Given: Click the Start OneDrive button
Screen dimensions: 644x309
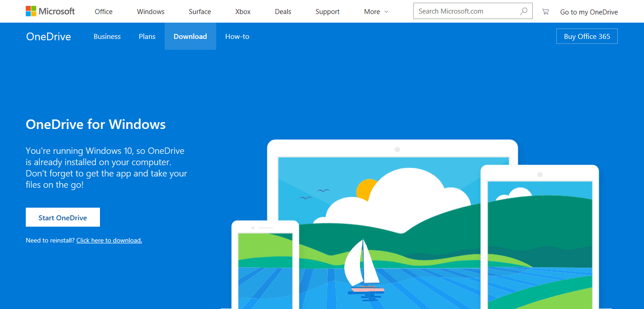Looking at the screenshot, I should tap(62, 217).
